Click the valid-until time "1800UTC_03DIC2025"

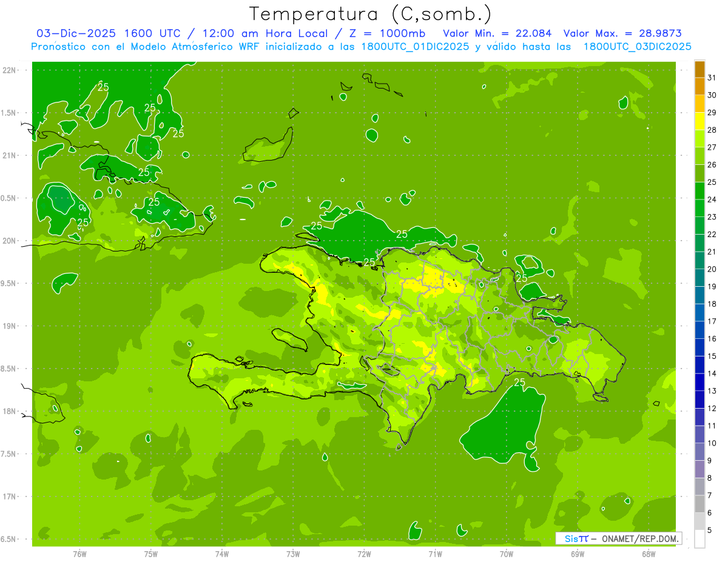pyautogui.click(x=637, y=47)
